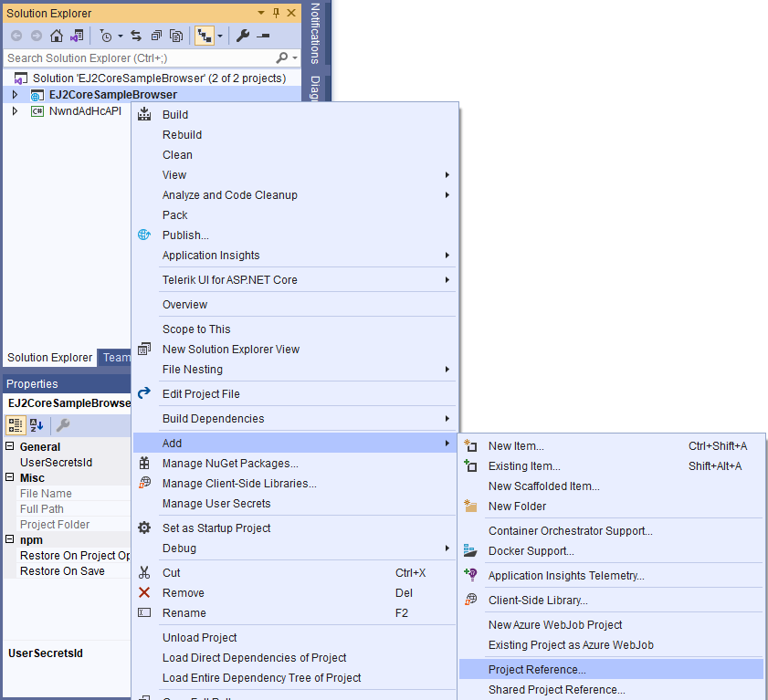Open the View submenu
Viewport: 768px width, 700px height.
(x=296, y=174)
